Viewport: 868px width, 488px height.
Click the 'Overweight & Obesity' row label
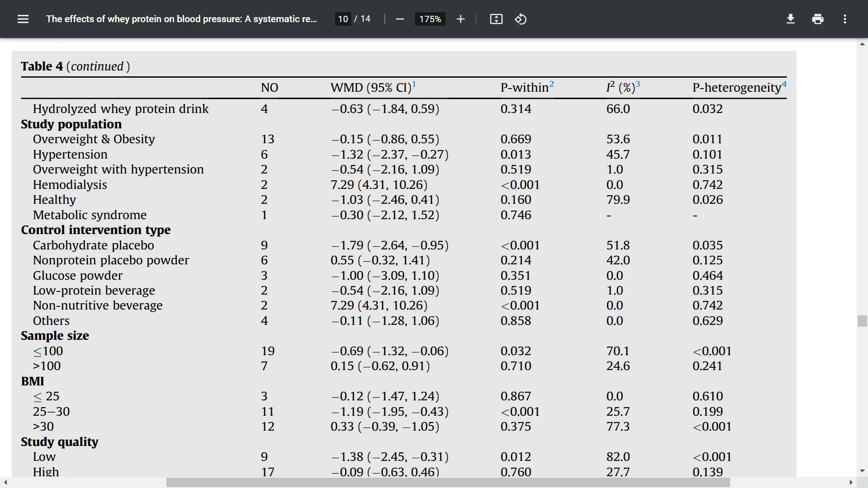tap(94, 139)
